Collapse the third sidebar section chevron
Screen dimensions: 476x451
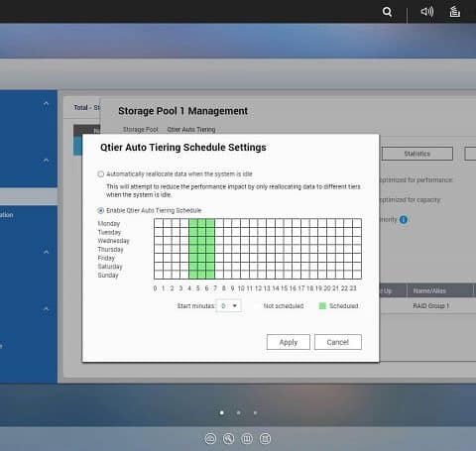[x=46, y=252]
